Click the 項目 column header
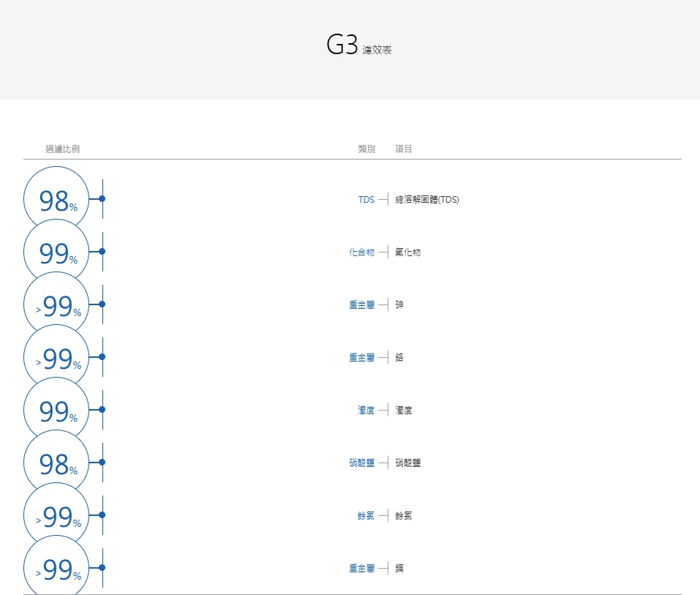This screenshot has width=700, height=595. [x=404, y=149]
